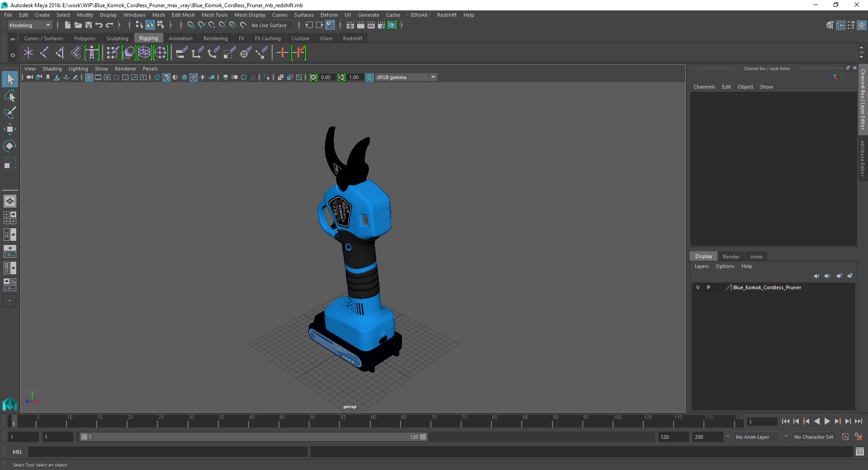The image size is (868, 470).
Task: Open the viewport Shading menu
Action: (52, 69)
